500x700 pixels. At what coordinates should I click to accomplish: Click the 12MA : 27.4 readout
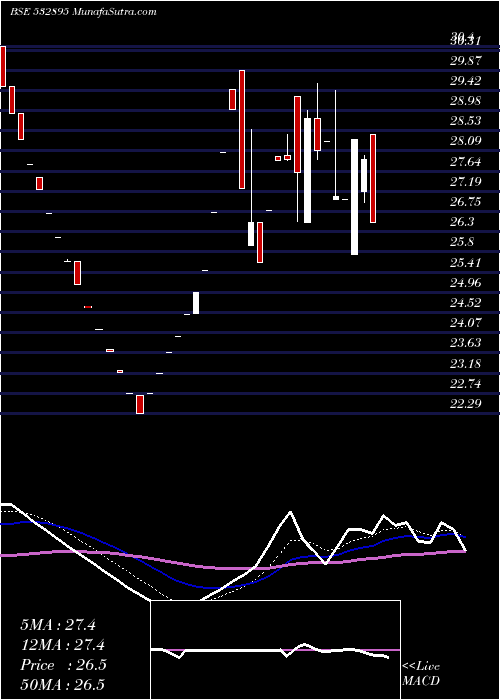coord(62,646)
